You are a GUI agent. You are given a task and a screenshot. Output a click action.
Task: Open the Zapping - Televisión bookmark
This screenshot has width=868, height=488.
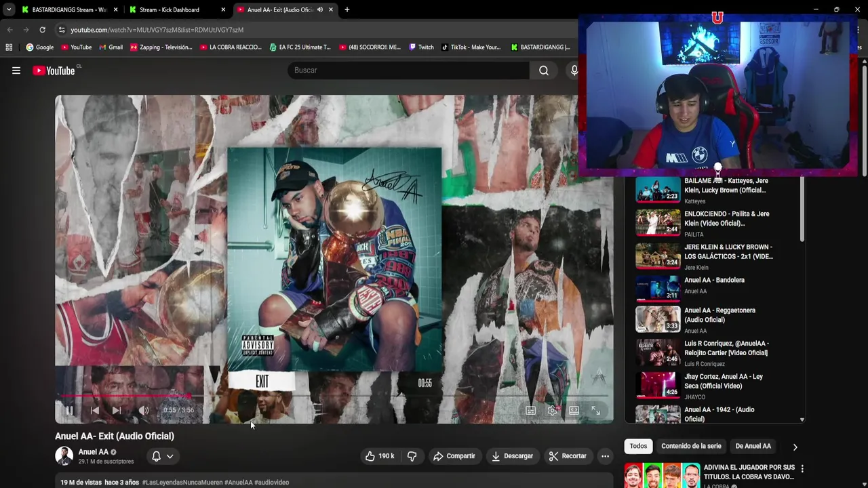point(161,47)
